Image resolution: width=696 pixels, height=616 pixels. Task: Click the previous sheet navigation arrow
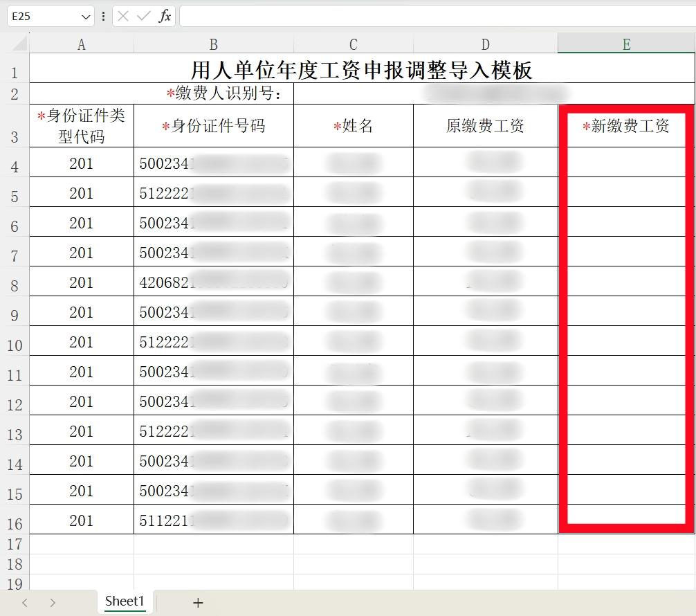click(x=25, y=602)
